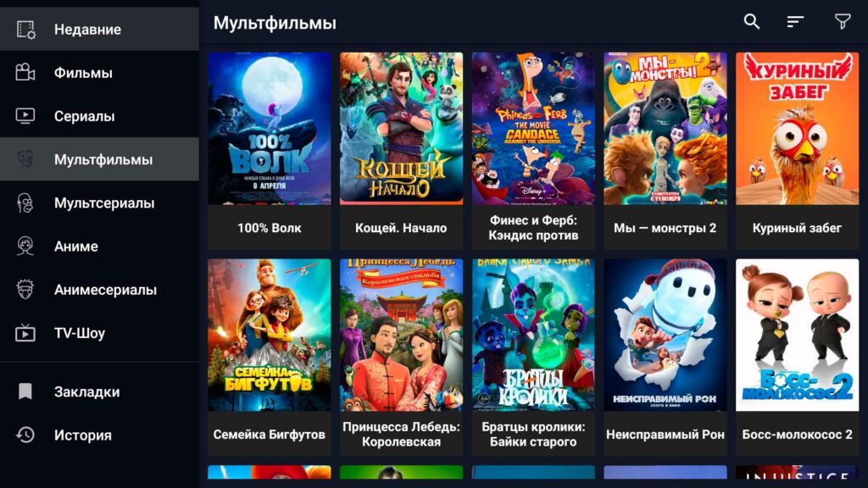
Task: Open the Куриный забег poster
Action: click(x=797, y=129)
